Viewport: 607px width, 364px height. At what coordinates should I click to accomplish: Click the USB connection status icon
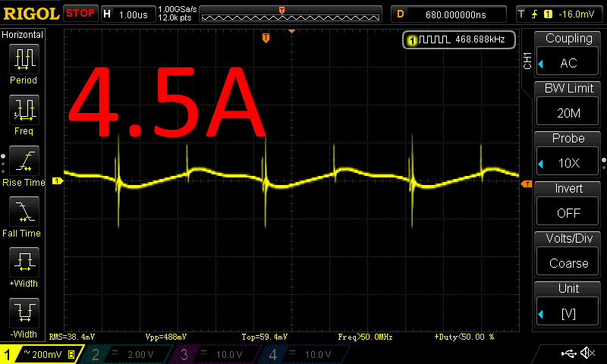(568, 353)
